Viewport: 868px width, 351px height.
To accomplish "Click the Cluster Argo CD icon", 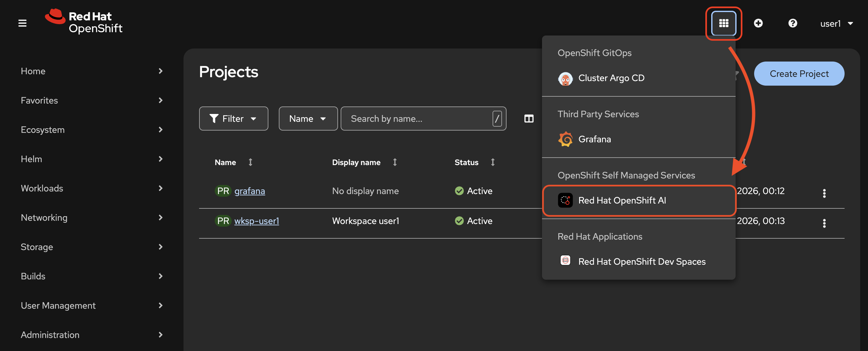I will click(x=565, y=78).
